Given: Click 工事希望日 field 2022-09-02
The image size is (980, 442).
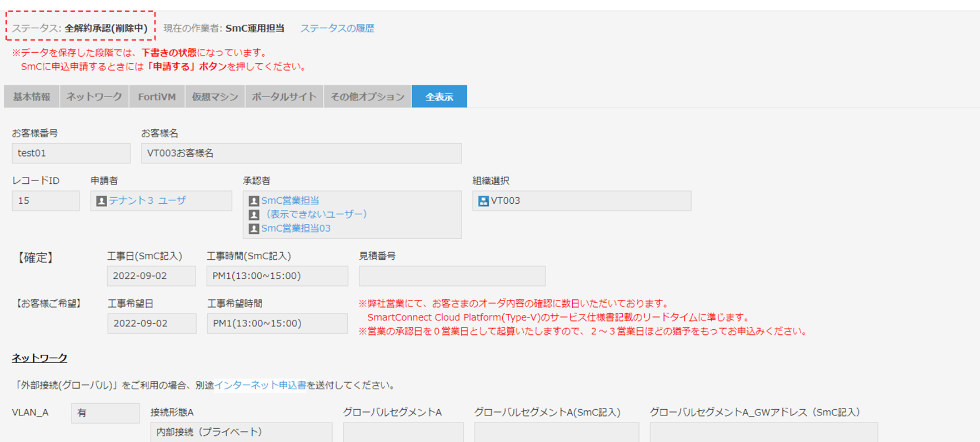Looking at the screenshot, I should 152,324.
